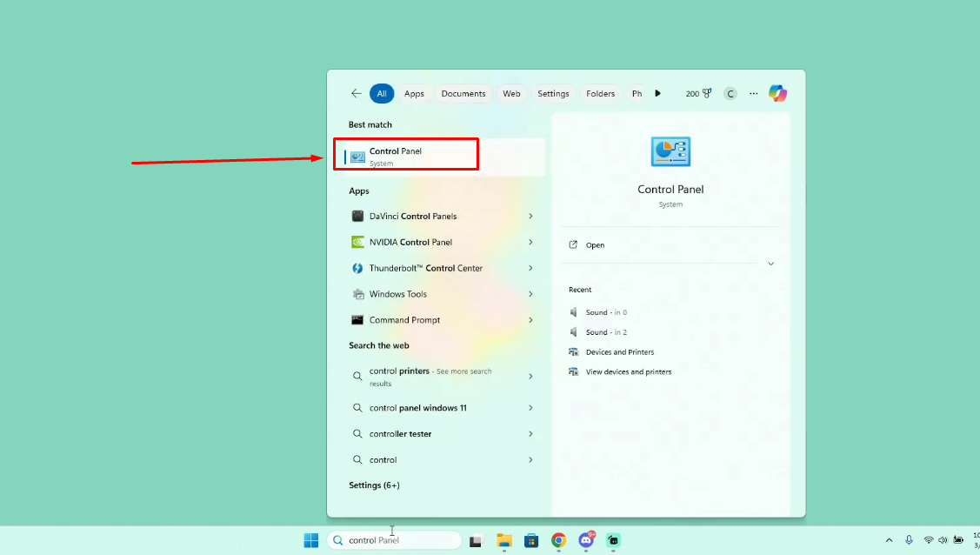Viewport: 980px width, 555px height.
Task: Open the Windows Start menu
Action: point(311,540)
